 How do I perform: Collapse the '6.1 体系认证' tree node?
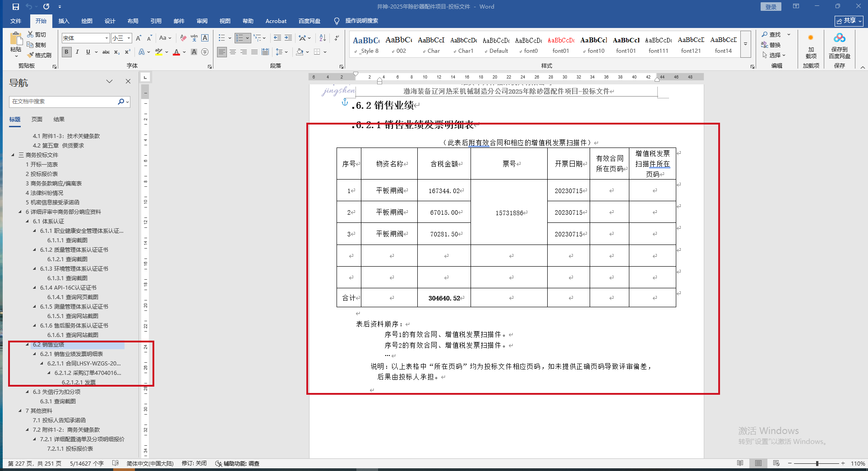pyautogui.click(x=28, y=221)
